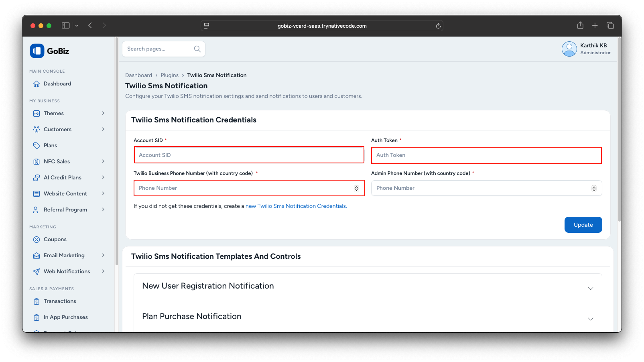Open Dashboard in the sidebar

point(57,84)
